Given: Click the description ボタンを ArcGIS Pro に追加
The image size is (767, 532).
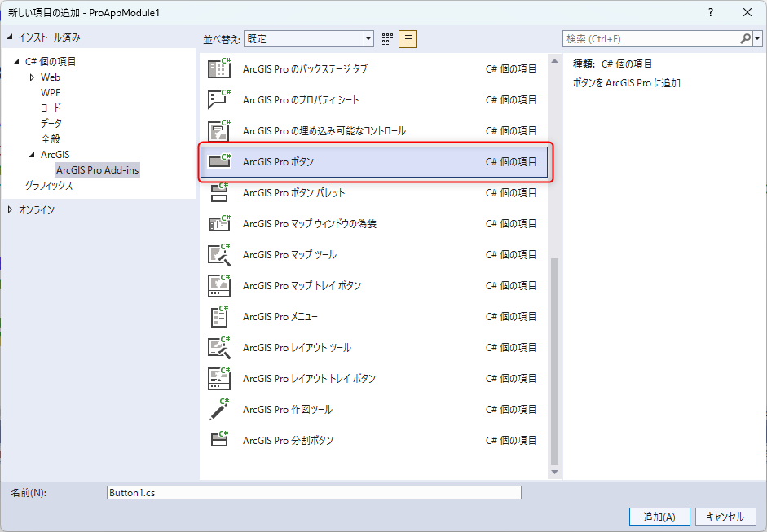Looking at the screenshot, I should (x=627, y=82).
